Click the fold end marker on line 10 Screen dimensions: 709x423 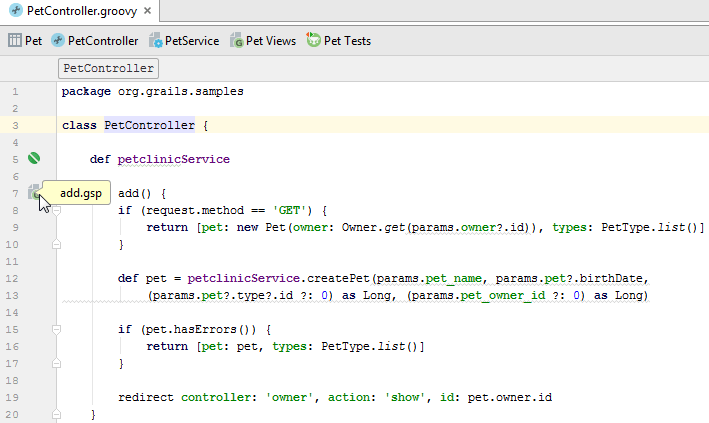56,244
